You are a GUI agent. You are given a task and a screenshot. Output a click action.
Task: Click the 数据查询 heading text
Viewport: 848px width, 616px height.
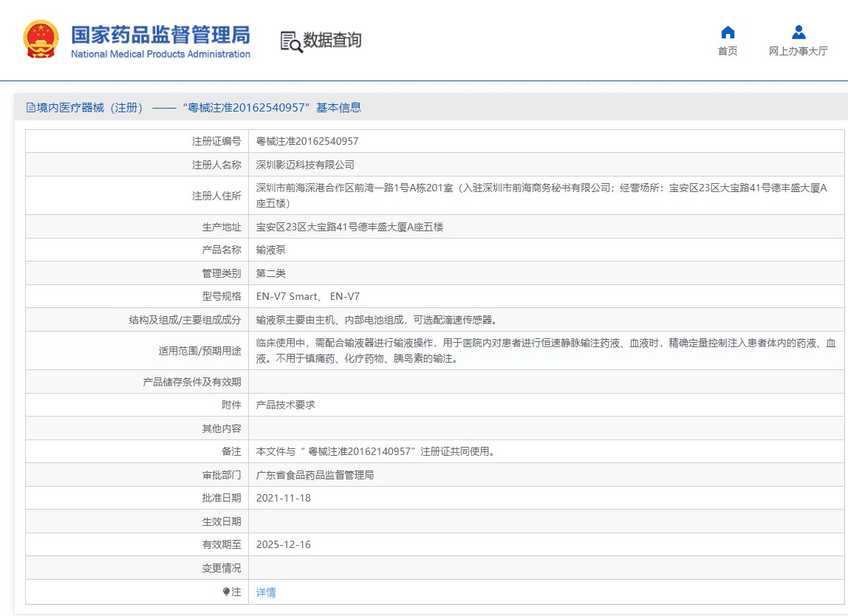click(x=332, y=40)
